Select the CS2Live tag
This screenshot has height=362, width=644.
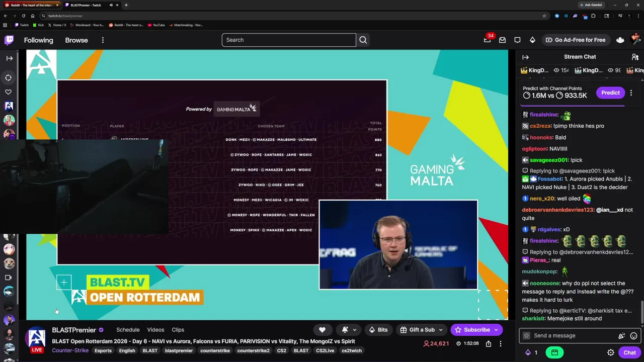click(325, 350)
